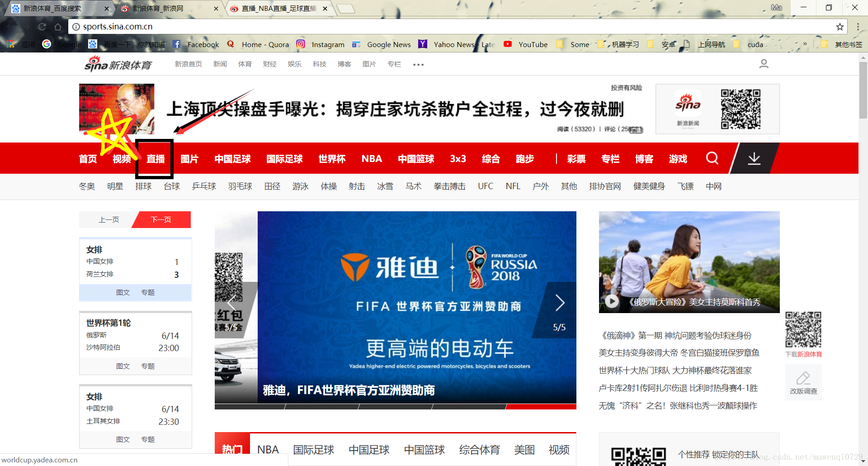Open the Instagram bookmark

321,44
